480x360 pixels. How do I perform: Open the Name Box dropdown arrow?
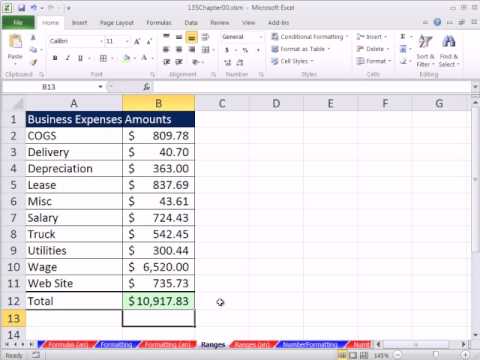tap(100, 87)
